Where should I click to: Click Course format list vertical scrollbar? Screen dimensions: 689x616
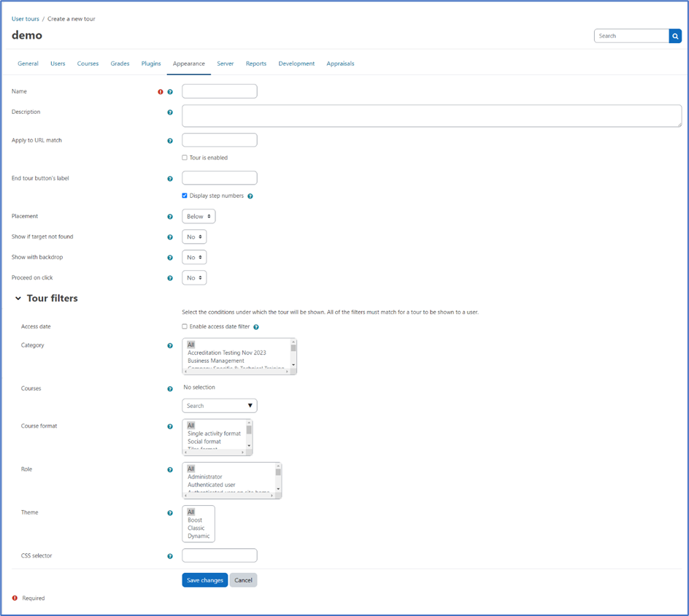pyautogui.click(x=249, y=434)
